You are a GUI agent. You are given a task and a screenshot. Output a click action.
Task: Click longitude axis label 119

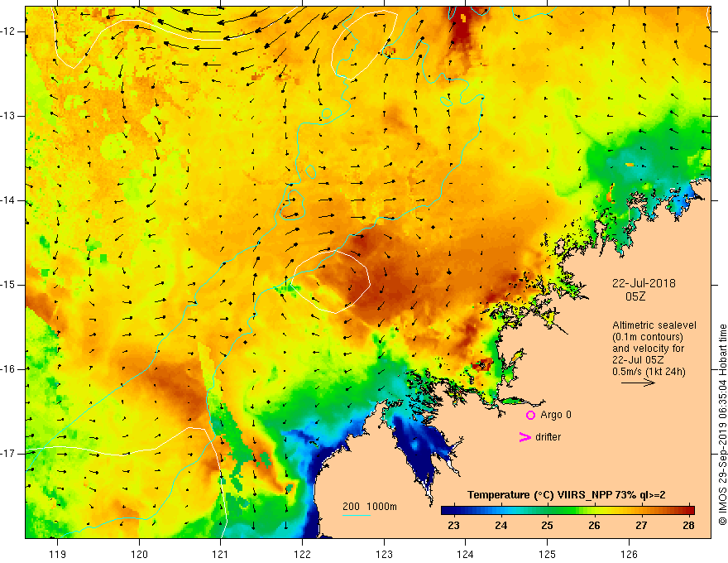coord(58,554)
